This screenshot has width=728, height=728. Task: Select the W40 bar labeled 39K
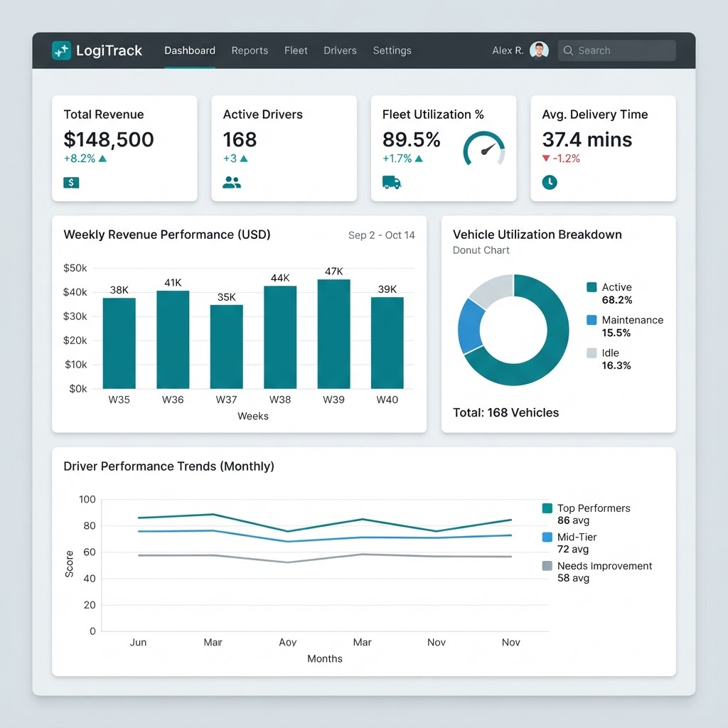387,343
